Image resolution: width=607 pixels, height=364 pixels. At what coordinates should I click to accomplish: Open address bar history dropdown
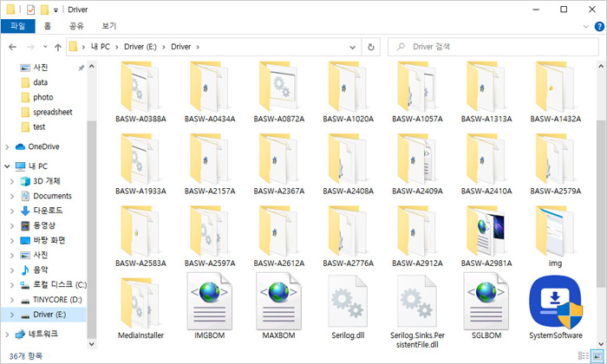[x=352, y=47]
